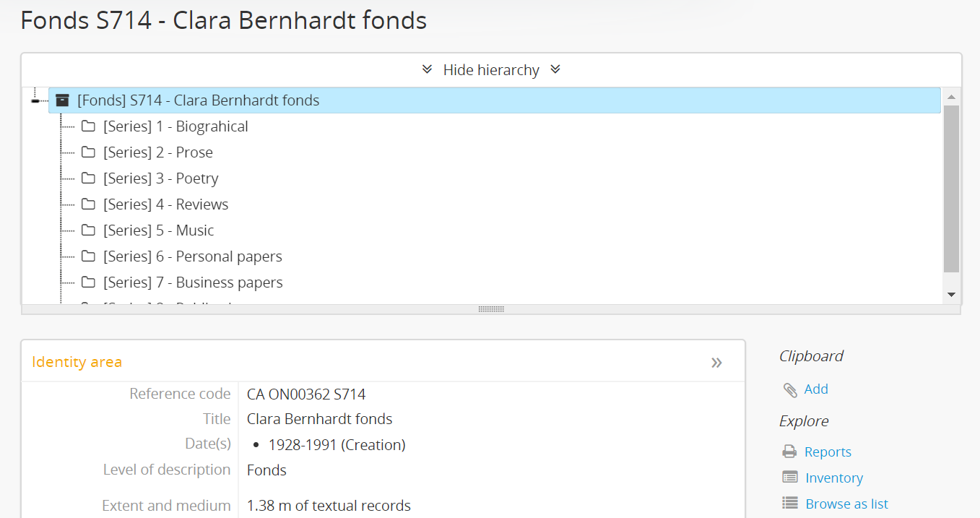Click the paperclip icon for clipboard Add
The width and height of the screenshot is (980, 518).
click(790, 389)
